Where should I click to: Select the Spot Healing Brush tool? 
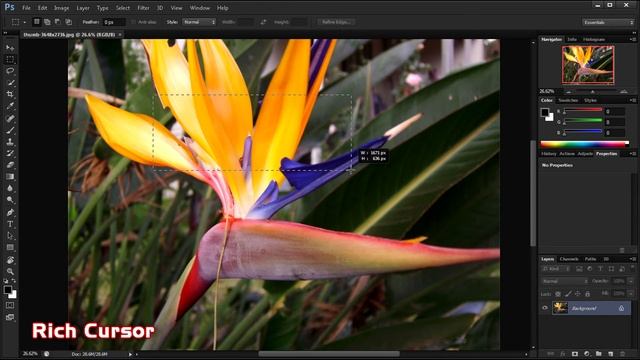[x=10, y=118]
